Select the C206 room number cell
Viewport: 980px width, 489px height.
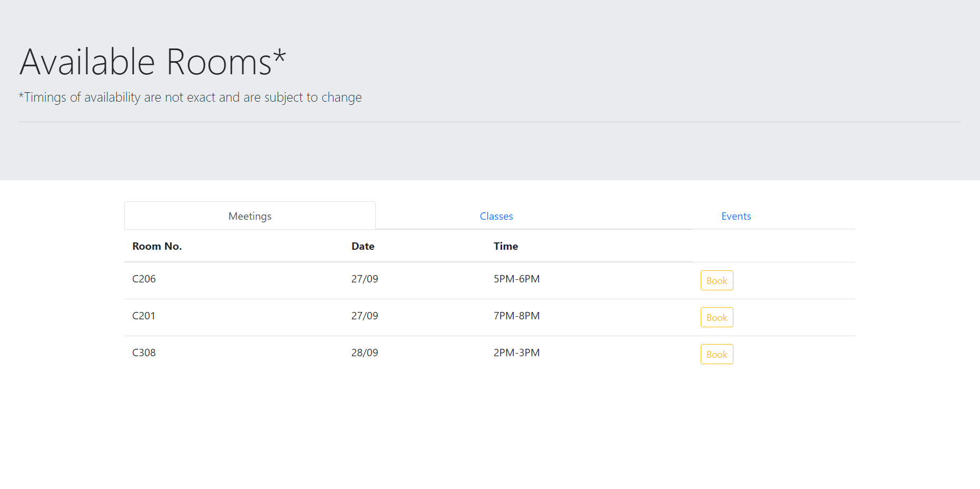pyautogui.click(x=144, y=279)
